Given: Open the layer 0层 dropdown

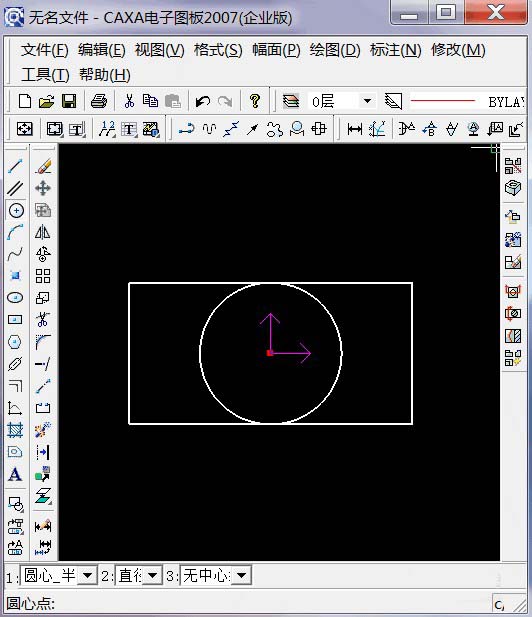Looking at the screenshot, I should [x=367, y=101].
